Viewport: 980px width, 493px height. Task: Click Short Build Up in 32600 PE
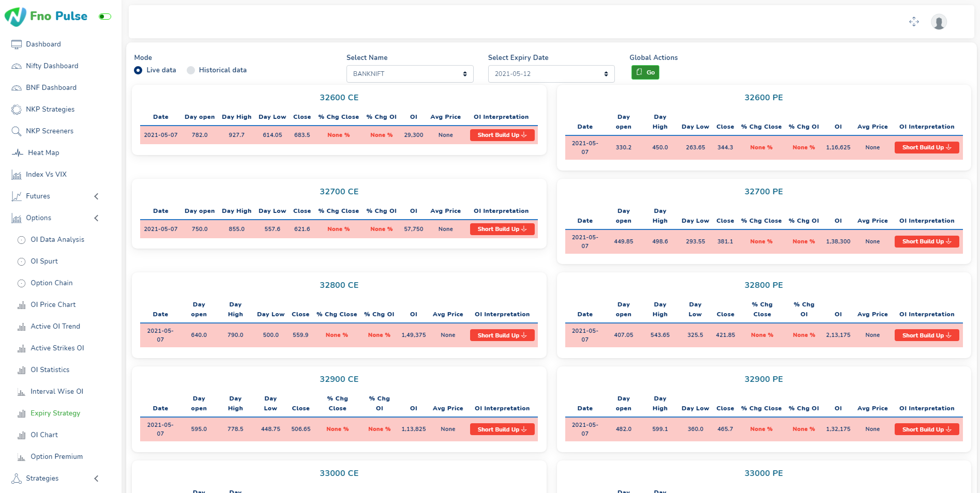927,148
